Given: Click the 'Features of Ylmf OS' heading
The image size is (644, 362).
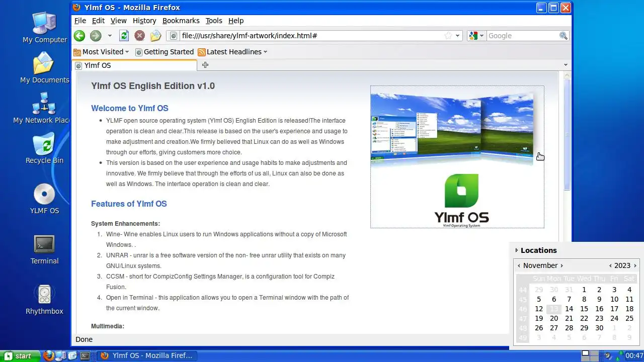Looking at the screenshot, I should (129, 204).
